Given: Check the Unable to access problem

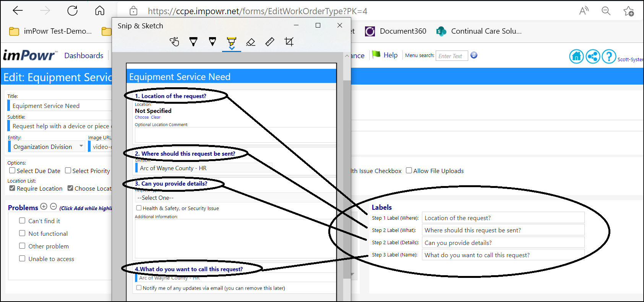Looking at the screenshot, I should point(22,258).
